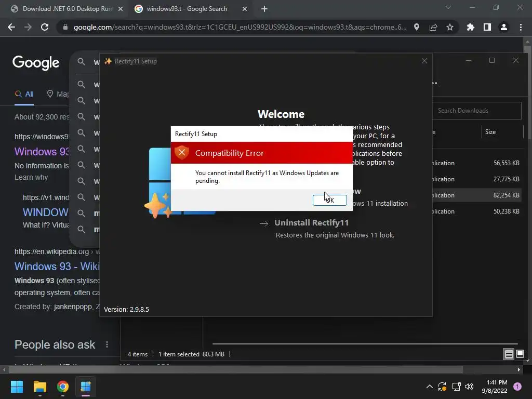Screen dimensions: 532x399
Task: Click the Learn why link
Action: tap(31, 177)
